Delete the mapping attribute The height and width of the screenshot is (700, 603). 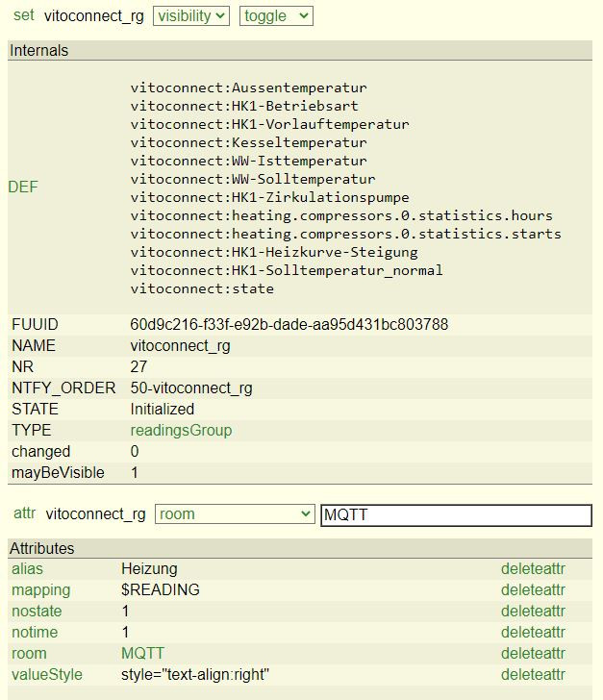pos(533,589)
